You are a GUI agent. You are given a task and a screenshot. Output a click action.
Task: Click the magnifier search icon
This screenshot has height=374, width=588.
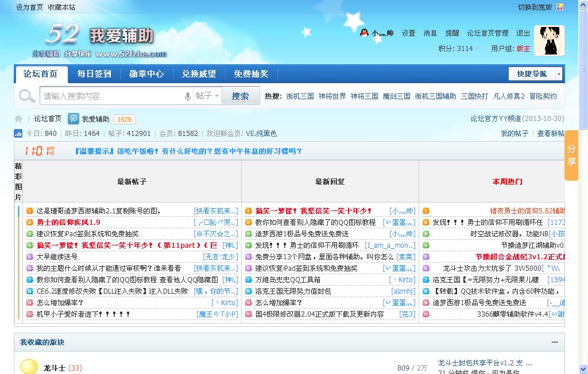26,96
